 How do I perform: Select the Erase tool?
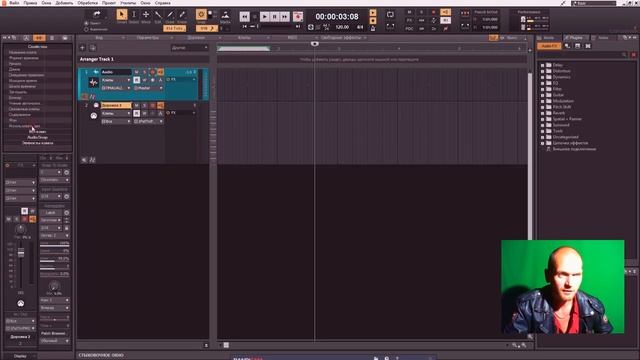(182, 15)
